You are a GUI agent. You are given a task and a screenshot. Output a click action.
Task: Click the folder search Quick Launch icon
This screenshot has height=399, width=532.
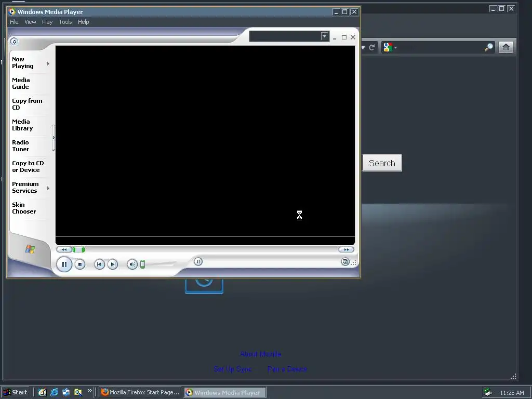[x=78, y=392]
